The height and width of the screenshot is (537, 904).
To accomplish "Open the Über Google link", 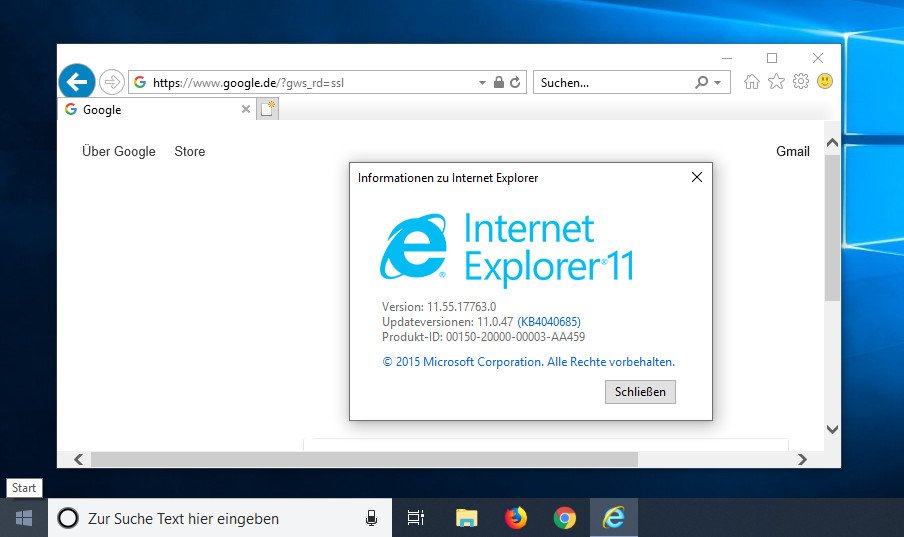I will pyautogui.click(x=119, y=151).
